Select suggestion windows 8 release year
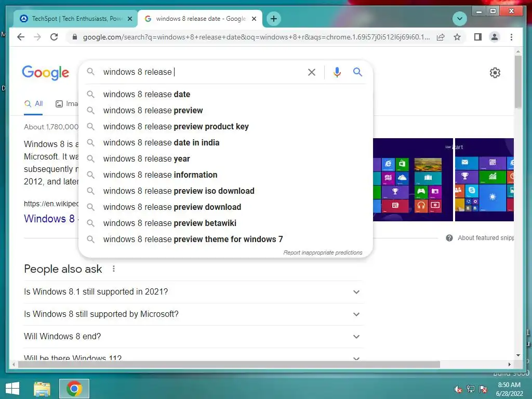The height and width of the screenshot is (399, 532). (225, 159)
